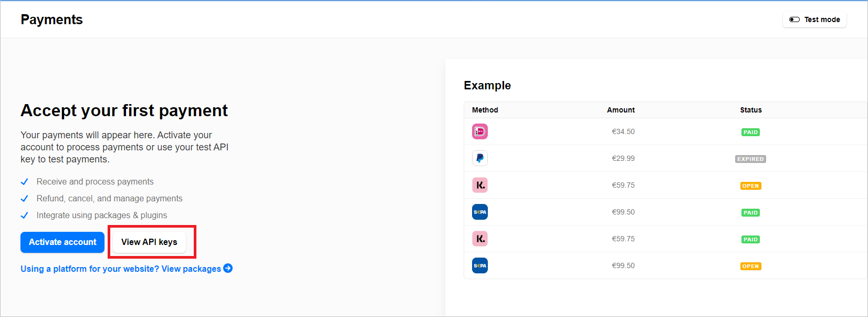Viewport: 868px width, 317px height.
Task: Open View API keys
Action: [149, 242]
